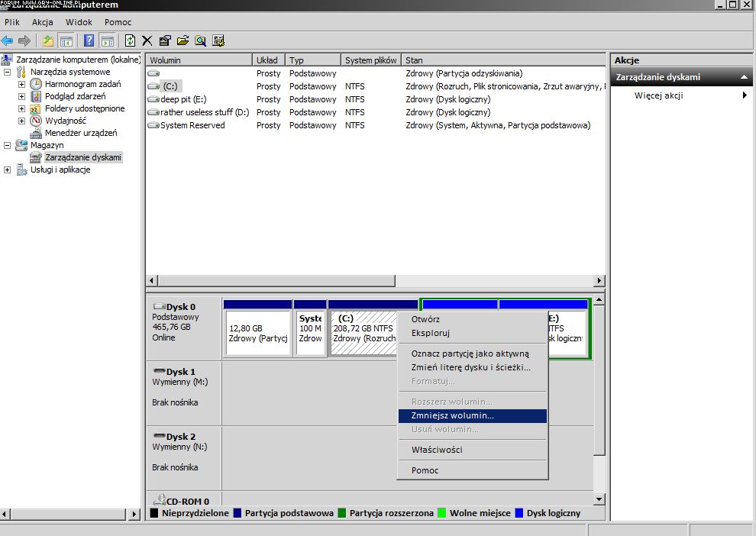This screenshot has height=536, width=756.
Task: Sort by the Wolumin column header
Action: pyautogui.click(x=199, y=60)
